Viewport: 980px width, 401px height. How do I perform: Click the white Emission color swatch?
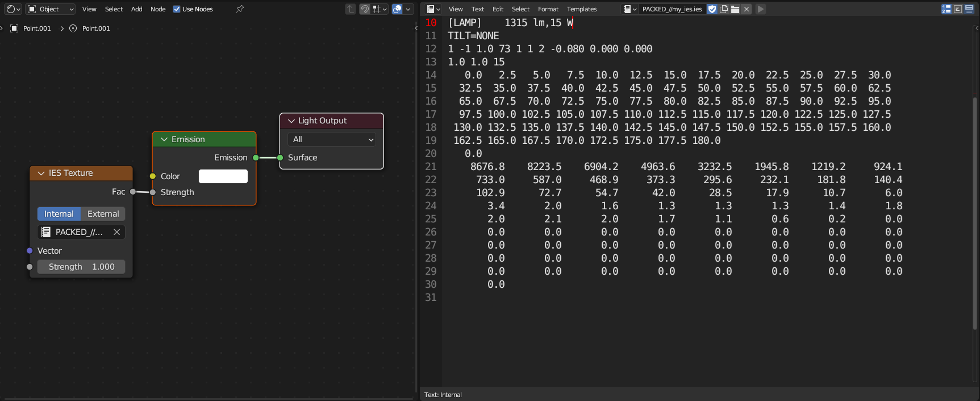click(223, 176)
